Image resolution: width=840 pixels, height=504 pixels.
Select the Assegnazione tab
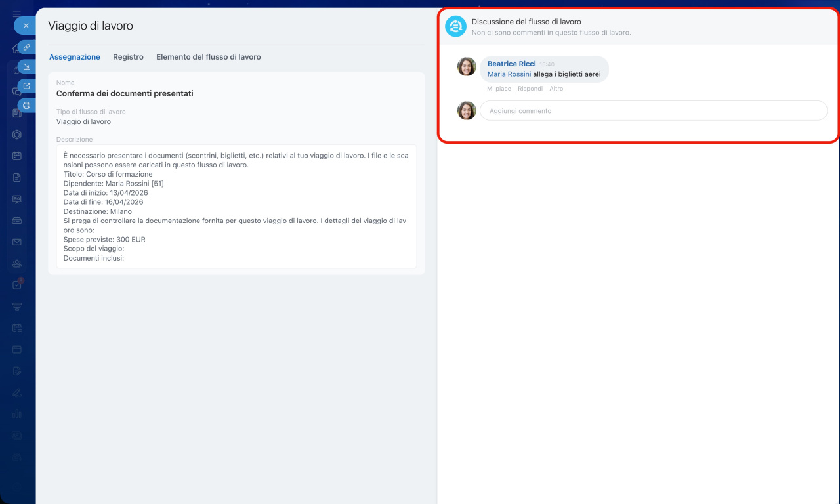tap(75, 57)
